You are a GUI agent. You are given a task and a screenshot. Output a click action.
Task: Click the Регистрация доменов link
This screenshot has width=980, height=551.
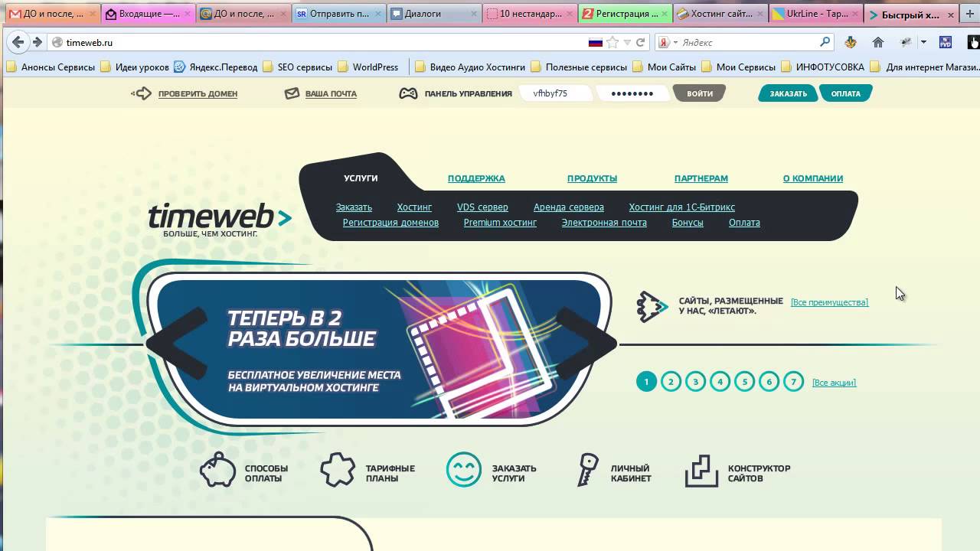pos(390,223)
